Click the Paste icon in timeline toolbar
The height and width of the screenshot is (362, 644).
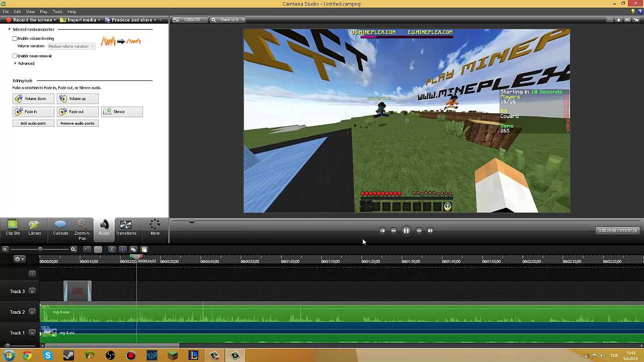point(144,249)
